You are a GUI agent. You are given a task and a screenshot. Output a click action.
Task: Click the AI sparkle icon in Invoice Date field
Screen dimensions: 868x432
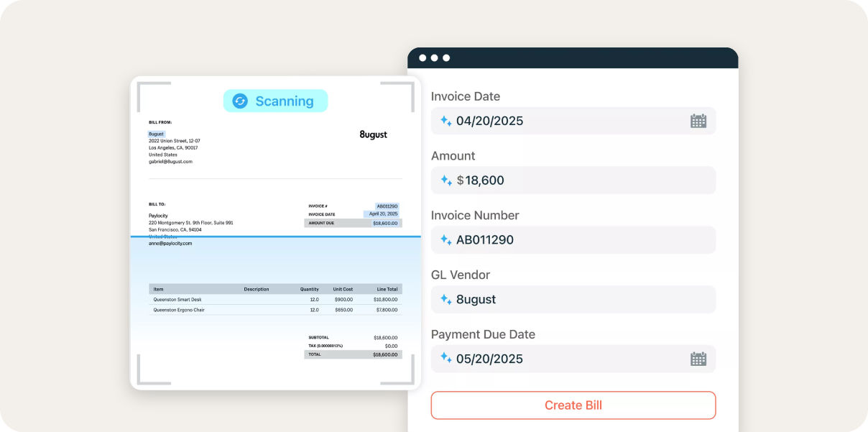click(444, 121)
